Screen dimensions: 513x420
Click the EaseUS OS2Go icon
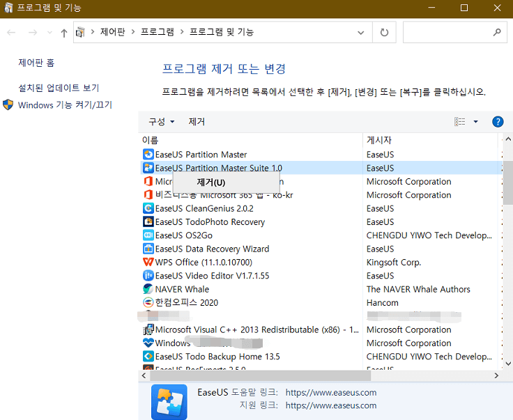[148, 235]
